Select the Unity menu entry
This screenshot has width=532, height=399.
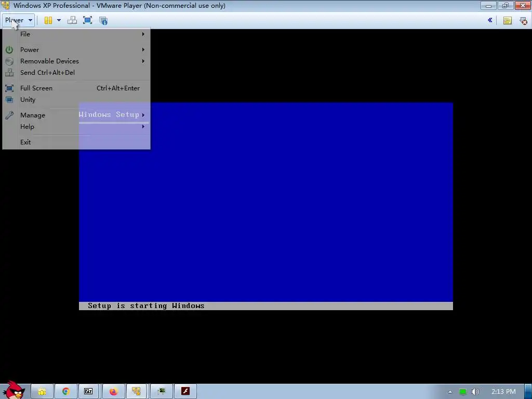(76, 100)
